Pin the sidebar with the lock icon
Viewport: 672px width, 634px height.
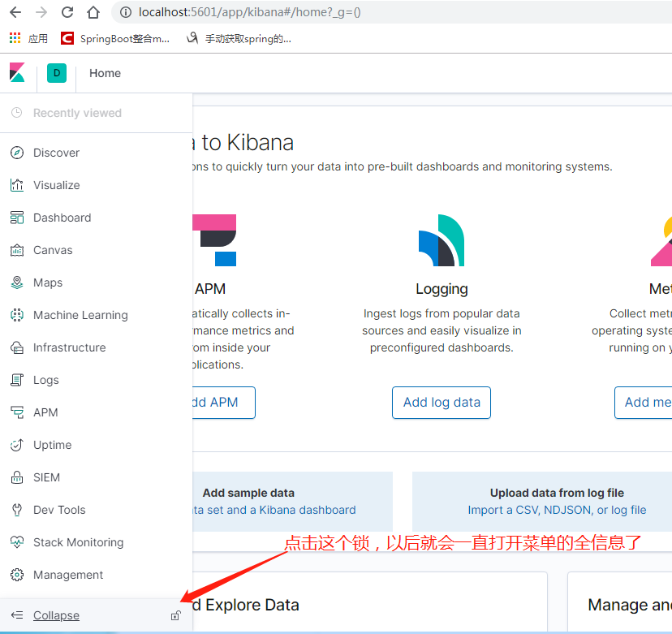(175, 615)
